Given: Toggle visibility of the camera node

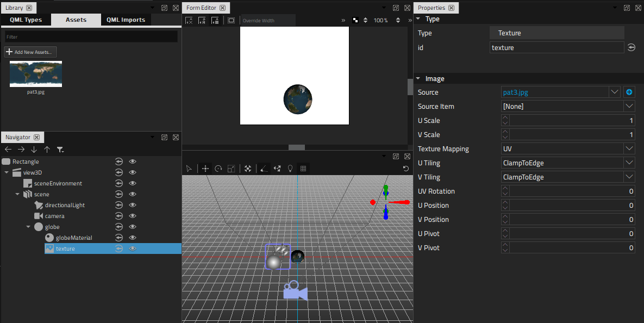Looking at the screenshot, I should pos(132,216).
